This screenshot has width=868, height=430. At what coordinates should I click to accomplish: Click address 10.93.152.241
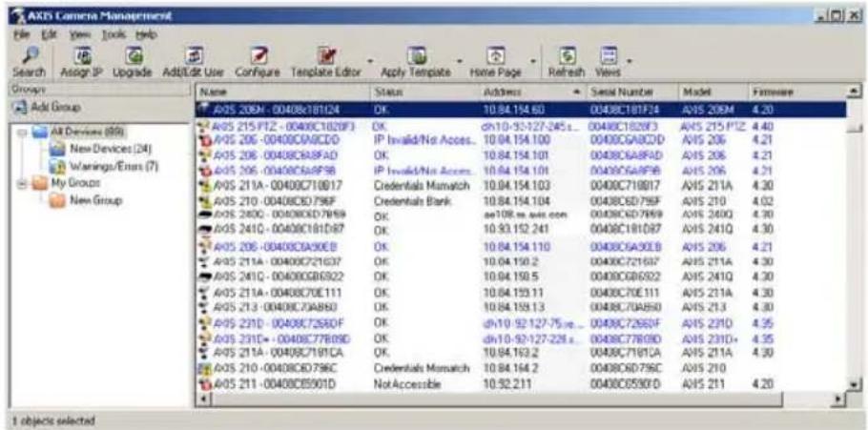(516, 230)
